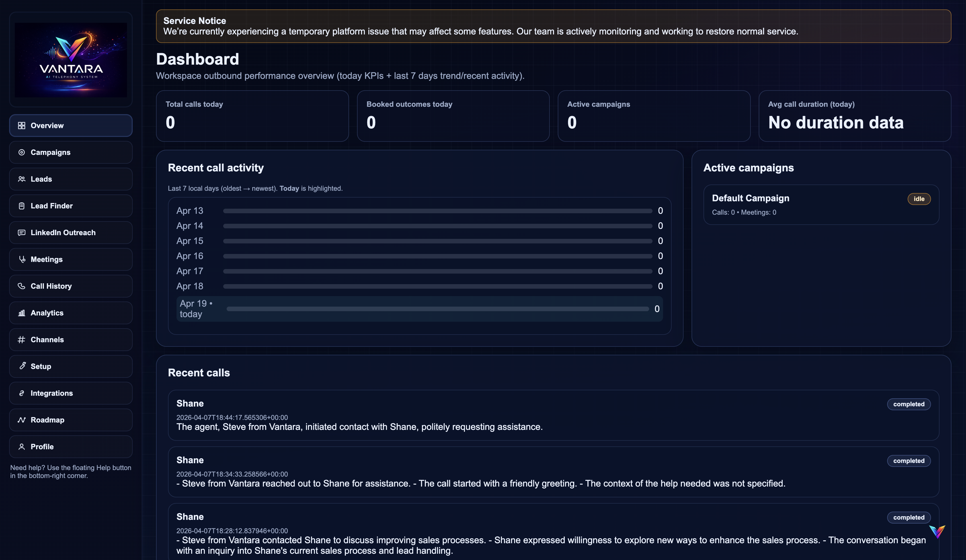
Task: Click the Campaigns target icon
Action: (x=21, y=153)
